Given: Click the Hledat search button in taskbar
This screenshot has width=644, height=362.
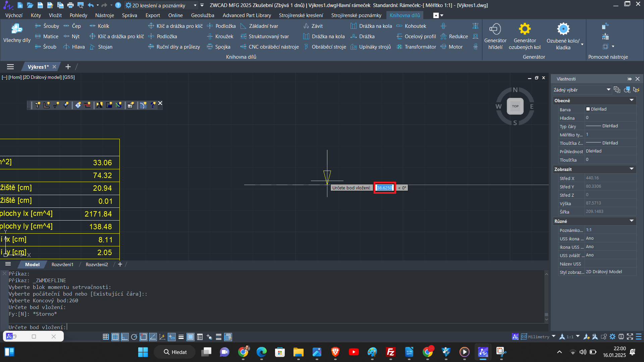Looking at the screenshot, I should click(x=174, y=352).
